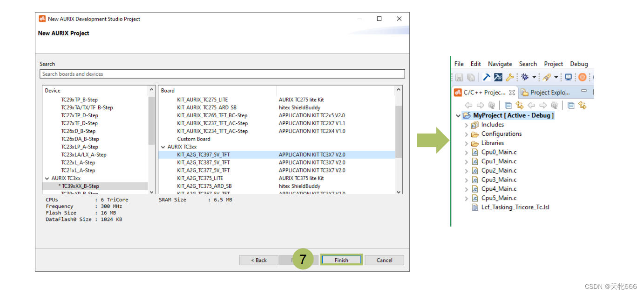This screenshot has height=294, width=644.
Task: Click the blue chart-style icon beside the hammer
Action: point(498,77)
